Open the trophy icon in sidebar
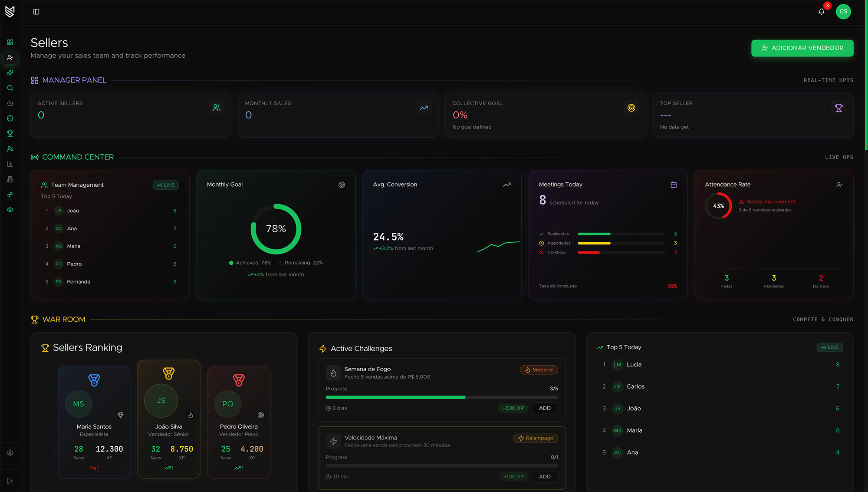The image size is (868, 492). coord(10,134)
